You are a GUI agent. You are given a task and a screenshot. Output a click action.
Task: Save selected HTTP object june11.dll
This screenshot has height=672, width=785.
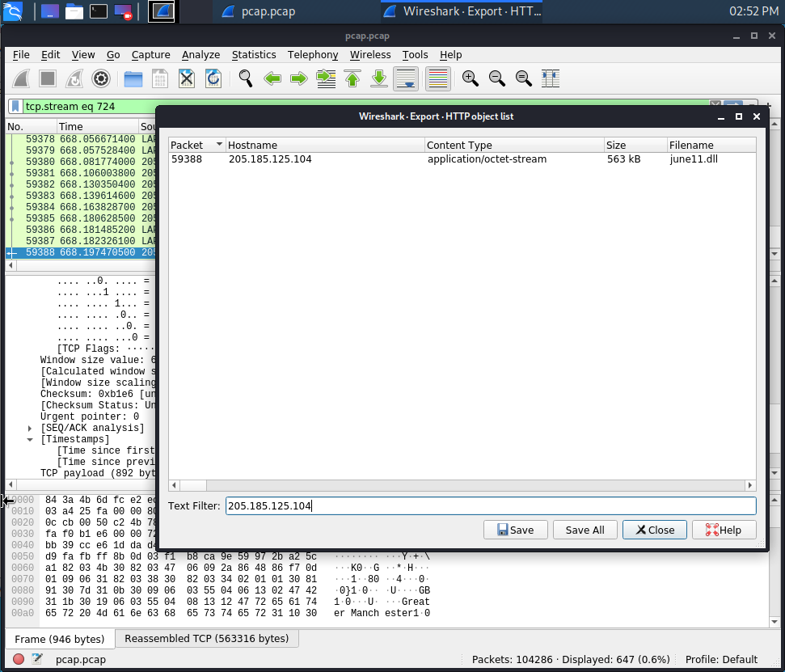[515, 530]
